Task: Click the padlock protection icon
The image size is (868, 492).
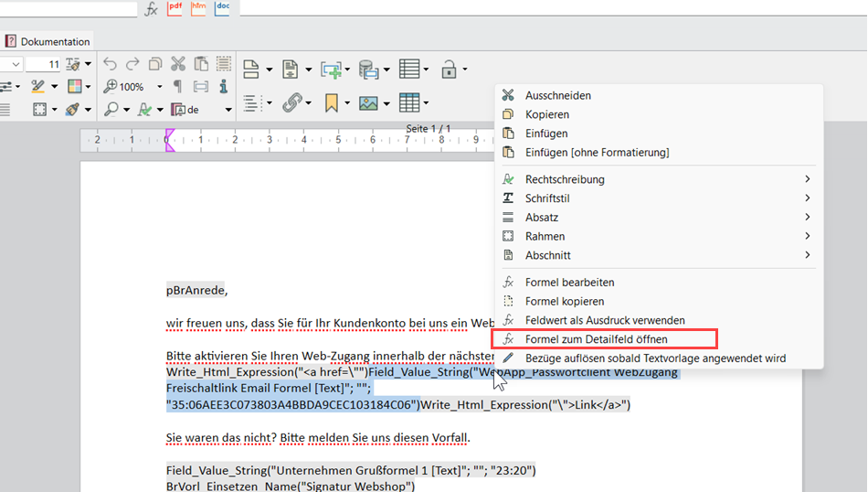Action: click(449, 70)
